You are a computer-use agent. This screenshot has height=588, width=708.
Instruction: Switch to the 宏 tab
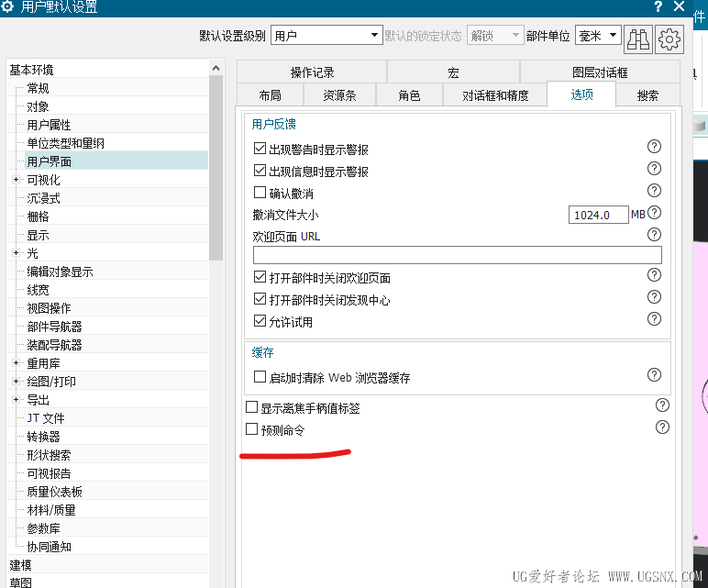(453, 72)
